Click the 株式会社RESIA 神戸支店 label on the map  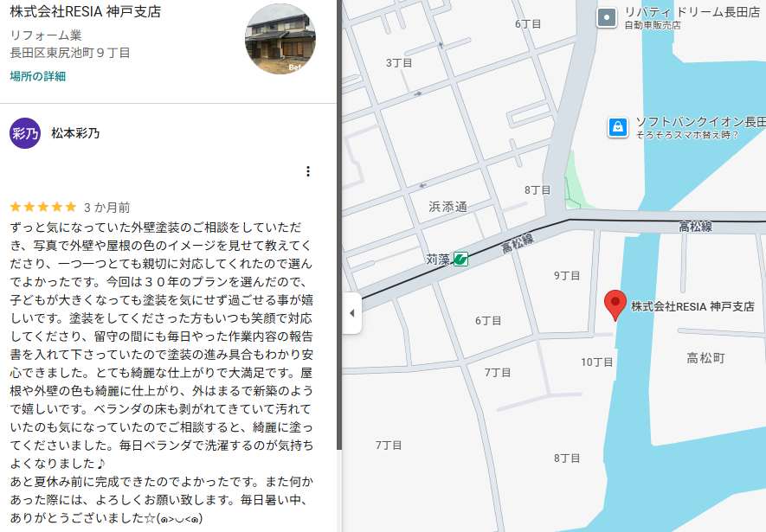[692, 306]
